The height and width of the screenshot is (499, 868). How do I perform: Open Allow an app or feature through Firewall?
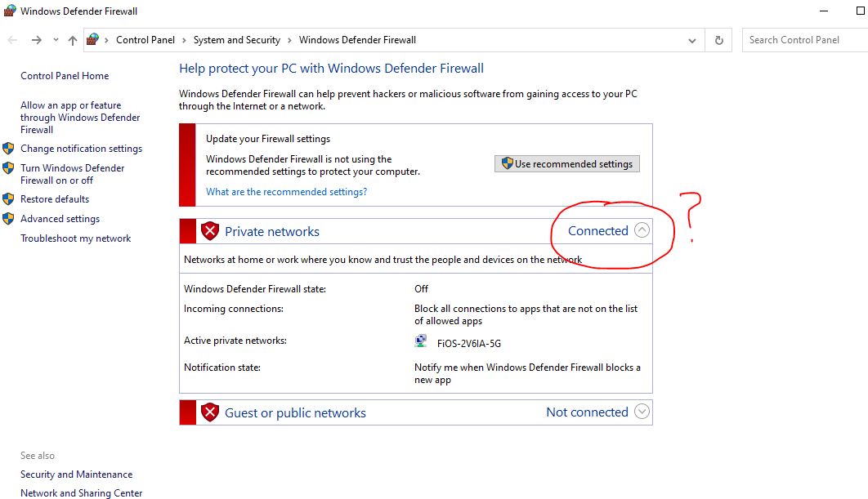80,118
